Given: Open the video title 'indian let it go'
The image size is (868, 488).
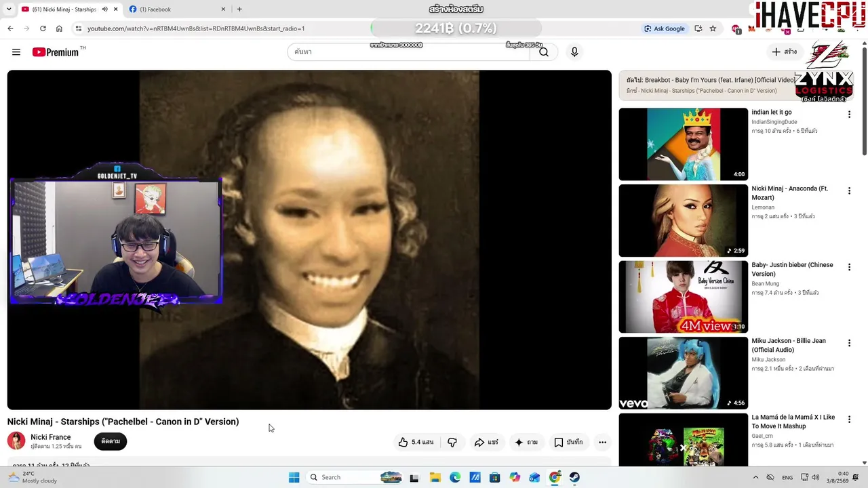Looking at the screenshot, I should coord(772,113).
